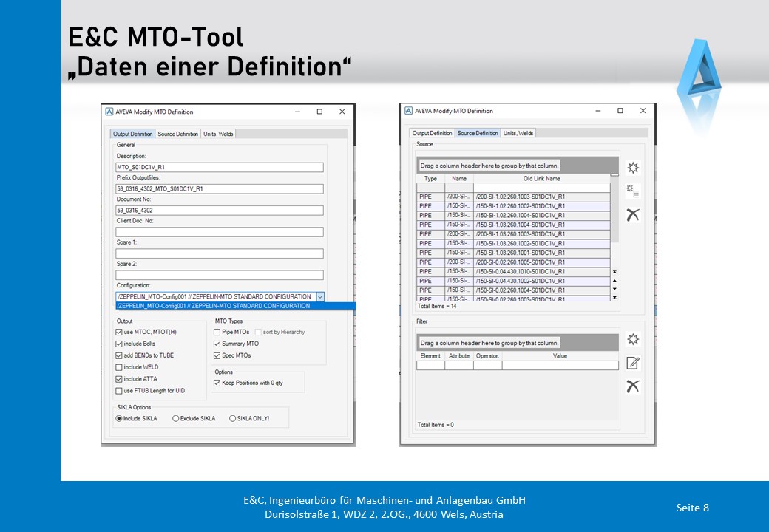Click the starburst new-filter icon in Filter section
769x532 pixels.
click(632, 339)
